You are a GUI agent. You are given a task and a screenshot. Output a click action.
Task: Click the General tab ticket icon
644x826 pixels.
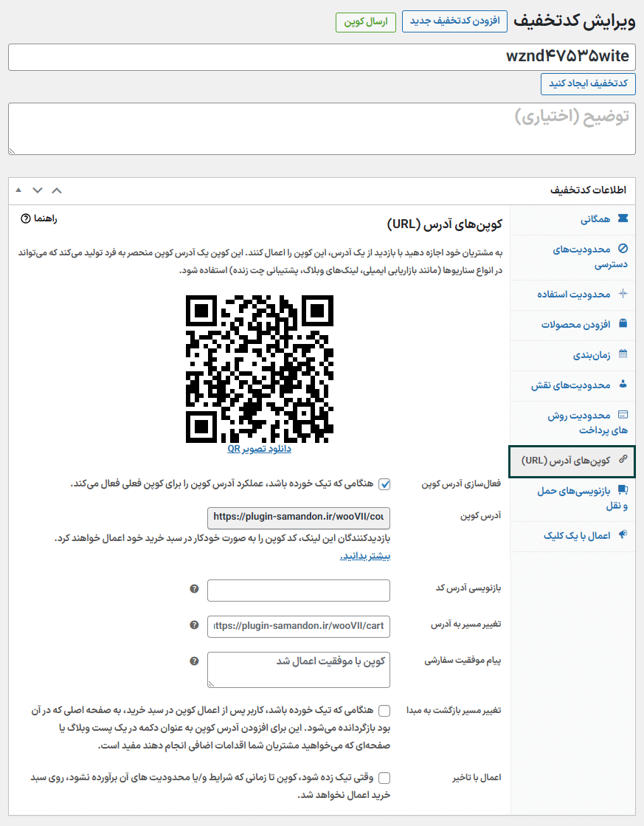(623, 219)
